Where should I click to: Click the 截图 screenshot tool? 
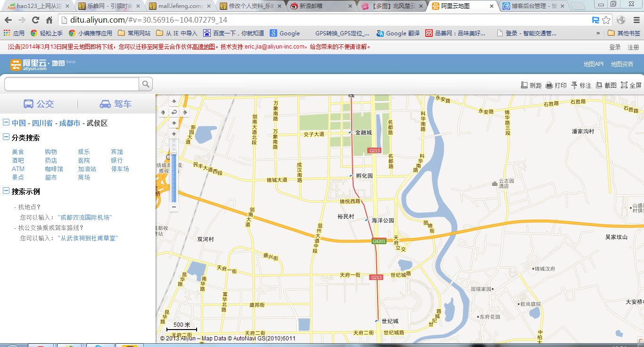click(x=606, y=85)
